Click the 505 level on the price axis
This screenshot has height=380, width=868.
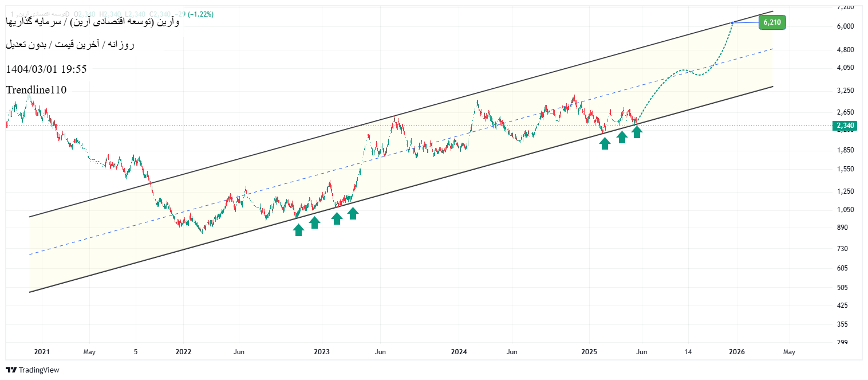846,287
